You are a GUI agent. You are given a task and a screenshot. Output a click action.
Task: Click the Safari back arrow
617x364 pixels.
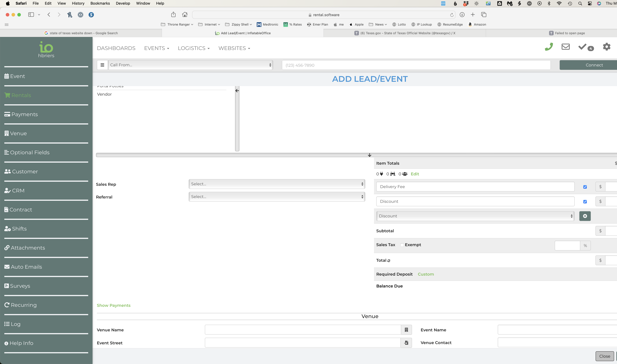pos(49,15)
